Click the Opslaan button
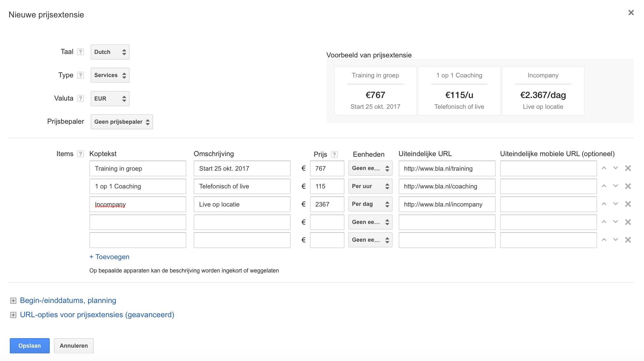The height and width of the screenshot is (361, 644). pyautogui.click(x=30, y=346)
